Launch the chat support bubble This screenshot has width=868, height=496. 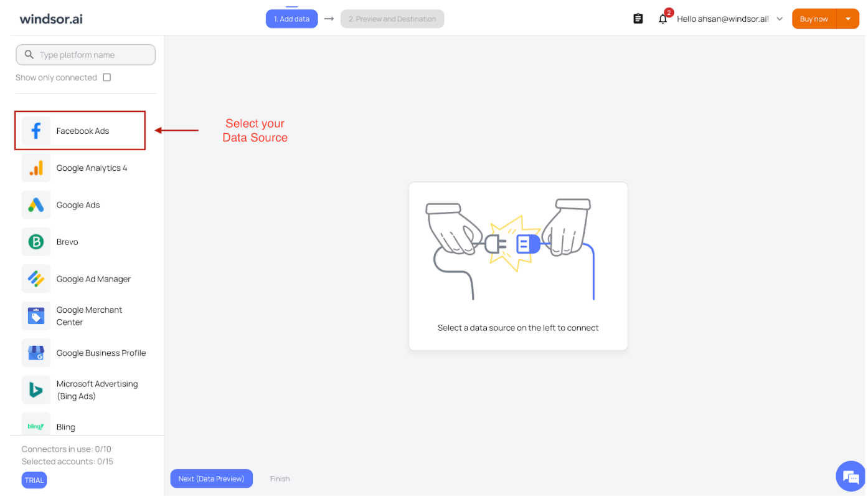point(851,477)
